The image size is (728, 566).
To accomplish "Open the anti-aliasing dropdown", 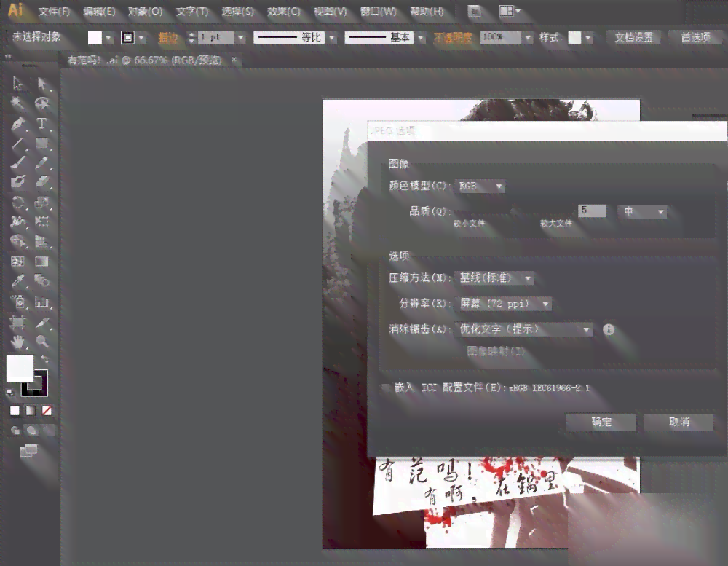I will 523,329.
